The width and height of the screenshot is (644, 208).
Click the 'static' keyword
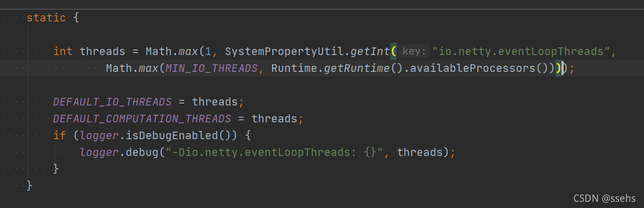[x=46, y=18]
